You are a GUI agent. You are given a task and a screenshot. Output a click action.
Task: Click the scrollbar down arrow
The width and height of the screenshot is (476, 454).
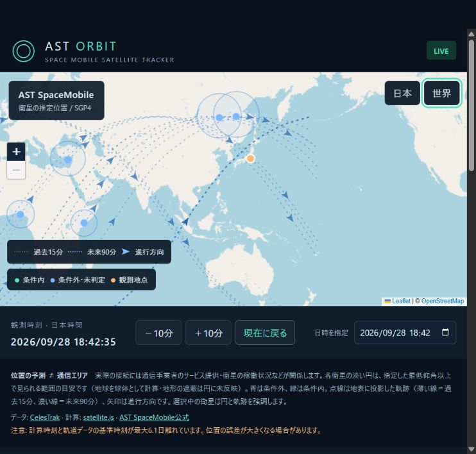tap(471, 449)
